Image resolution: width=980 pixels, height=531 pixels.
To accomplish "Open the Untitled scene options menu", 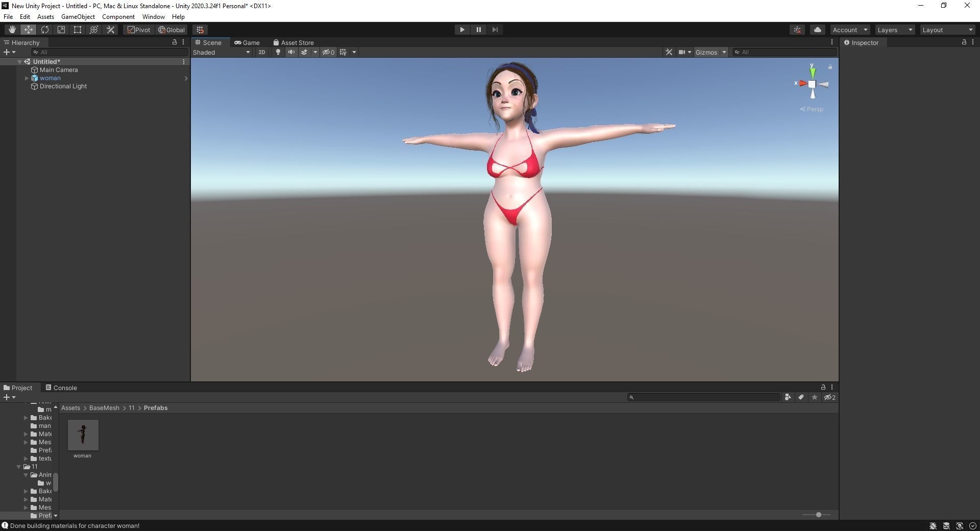I will 184,62.
